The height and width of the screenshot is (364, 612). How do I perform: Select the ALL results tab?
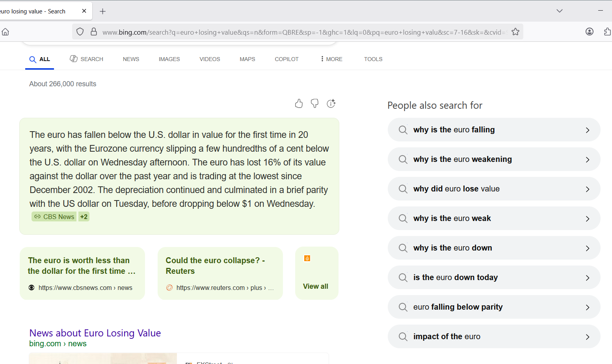pos(39,59)
